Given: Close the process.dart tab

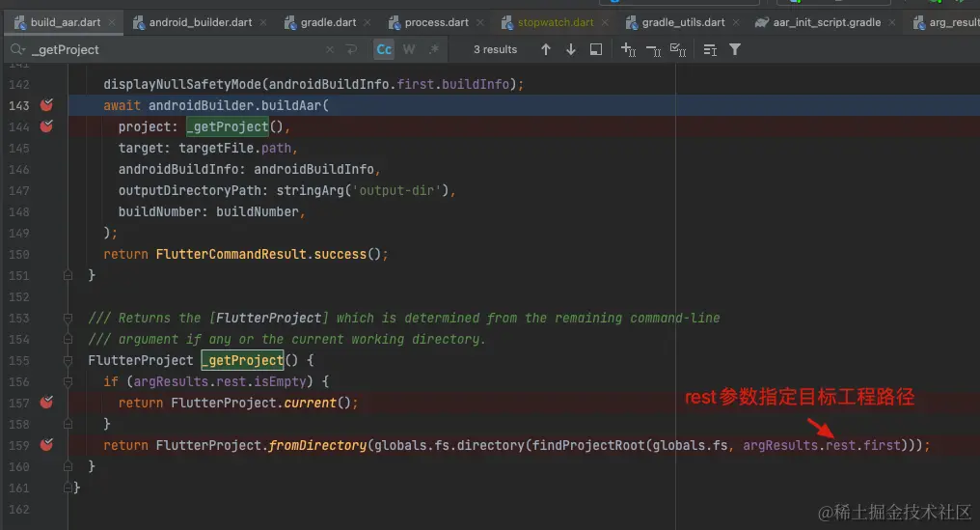Looking at the screenshot, I should 480,22.
